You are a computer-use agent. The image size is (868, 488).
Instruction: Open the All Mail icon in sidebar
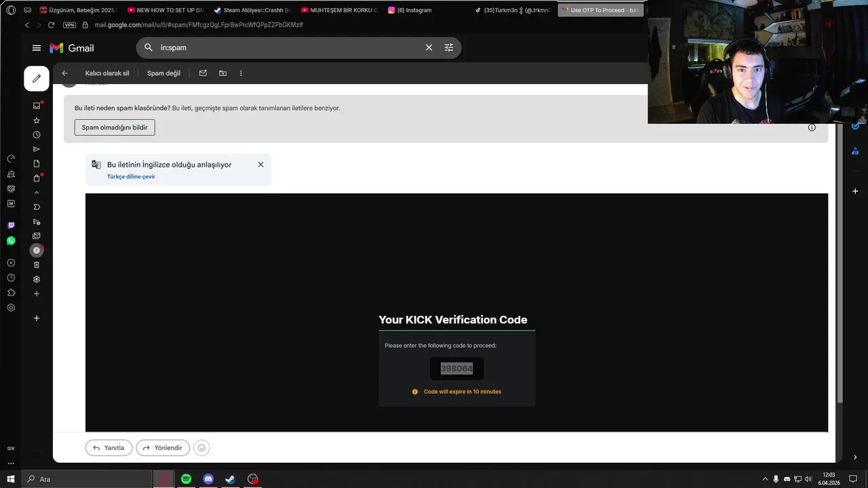(37, 236)
